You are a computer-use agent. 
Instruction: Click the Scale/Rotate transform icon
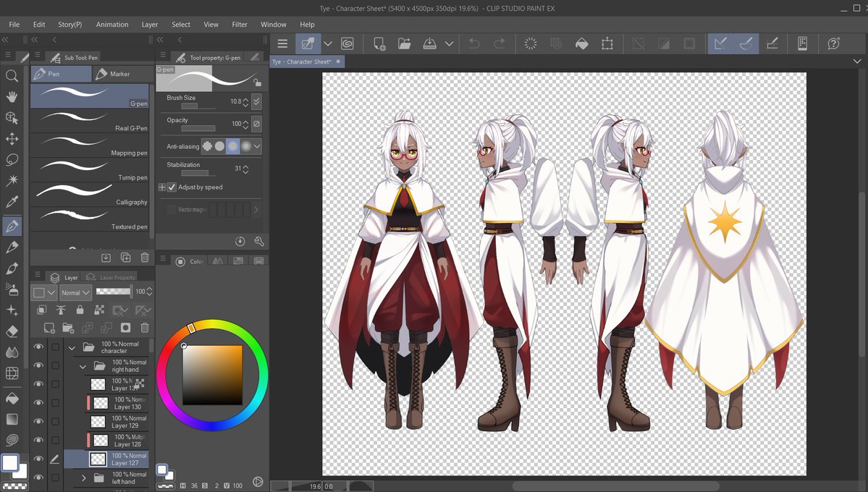coord(607,43)
